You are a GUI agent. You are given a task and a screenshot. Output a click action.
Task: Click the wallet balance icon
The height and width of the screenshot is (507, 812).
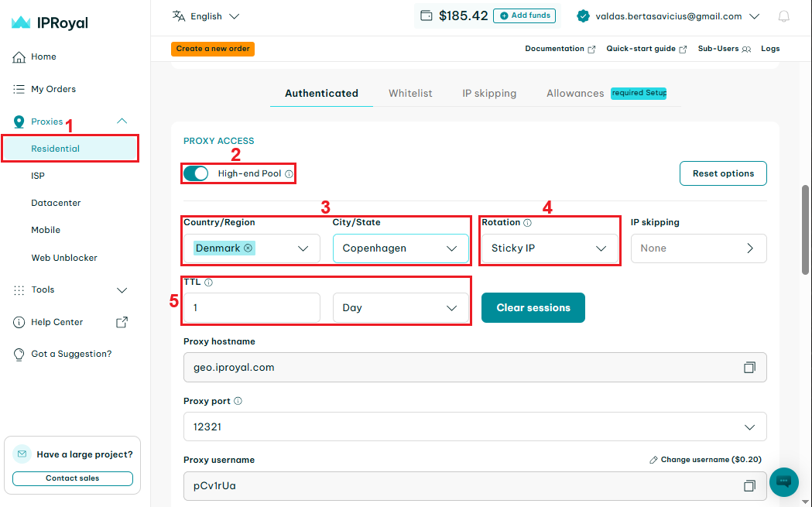427,16
